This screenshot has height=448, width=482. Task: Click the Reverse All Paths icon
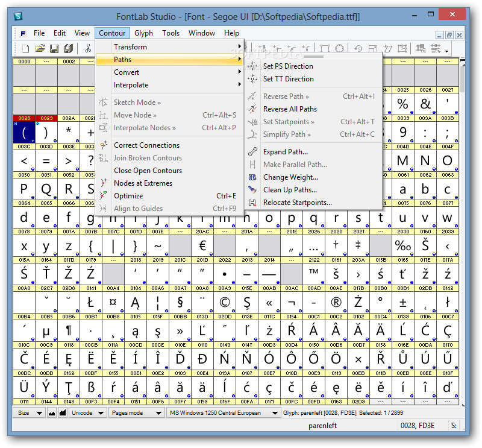coord(252,109)
